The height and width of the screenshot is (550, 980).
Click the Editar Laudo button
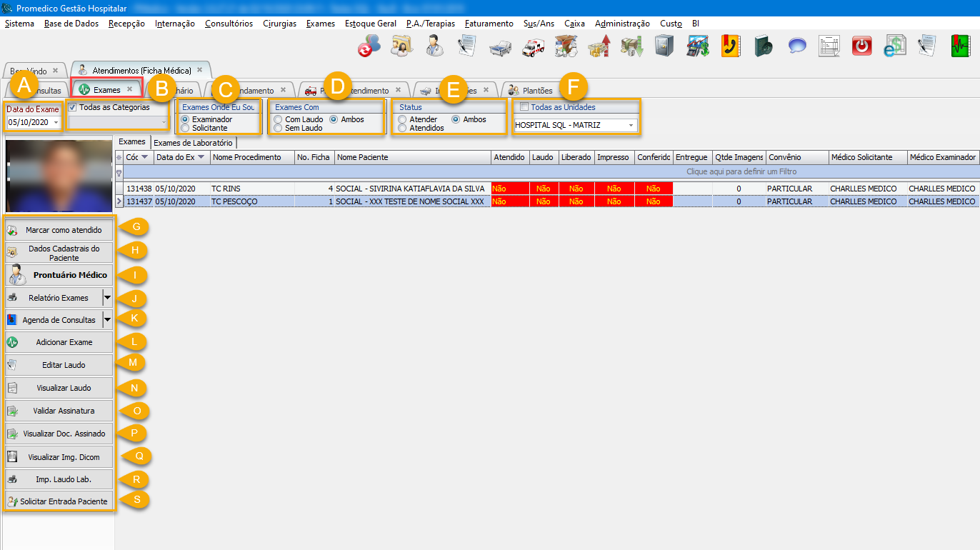(x=59, y=365)
